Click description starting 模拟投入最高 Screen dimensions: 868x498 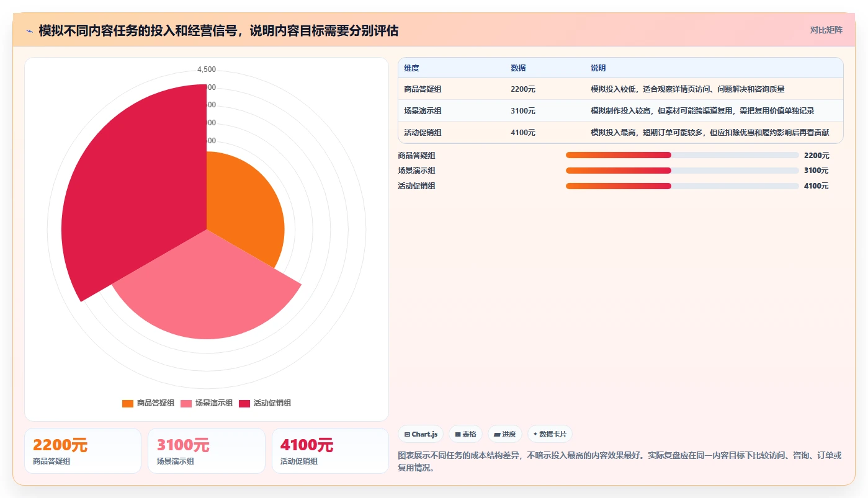click(x=710, y=133)
